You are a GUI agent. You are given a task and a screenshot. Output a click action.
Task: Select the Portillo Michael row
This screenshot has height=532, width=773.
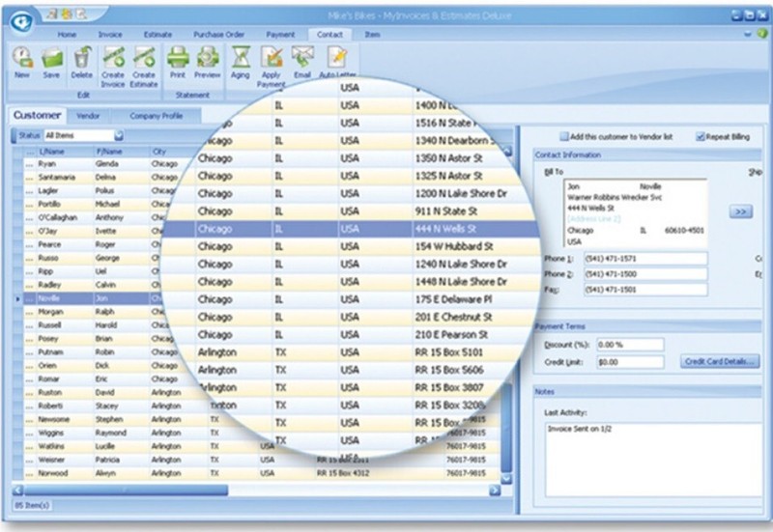click(x=95, y=204)
